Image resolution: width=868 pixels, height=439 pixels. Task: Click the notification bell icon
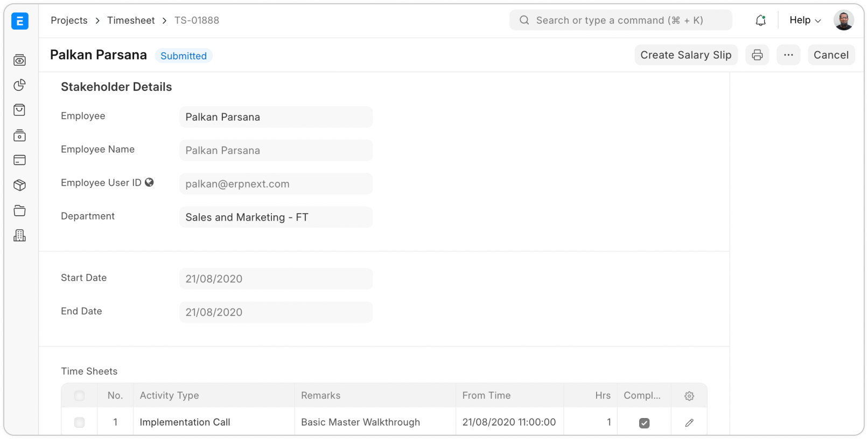760,20
